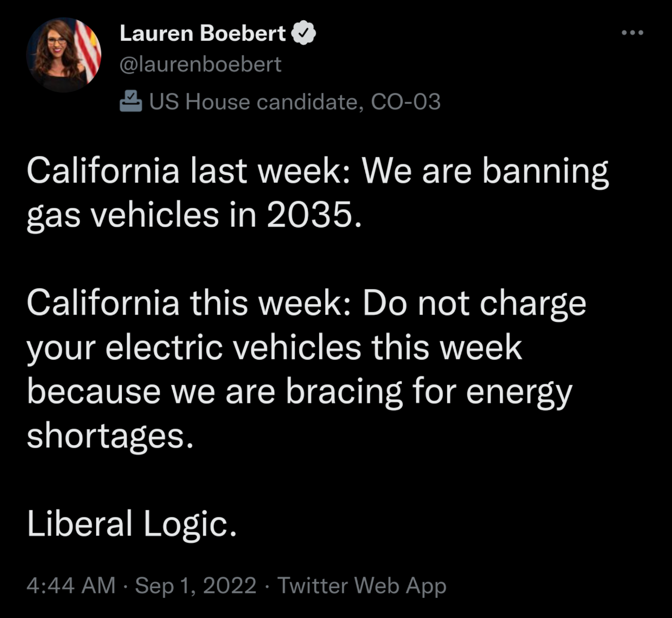Click the 'Liberal Logic.' closing line
This screenshot has width=672, height=618.
pos(131,523)
